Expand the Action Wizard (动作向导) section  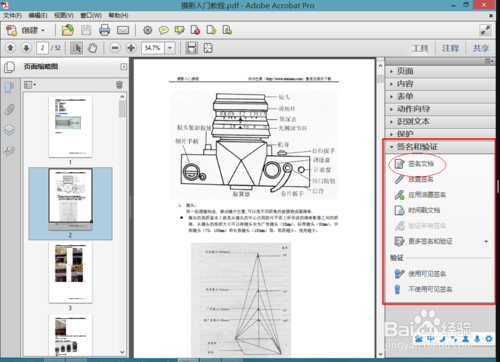tap(440, 109)
